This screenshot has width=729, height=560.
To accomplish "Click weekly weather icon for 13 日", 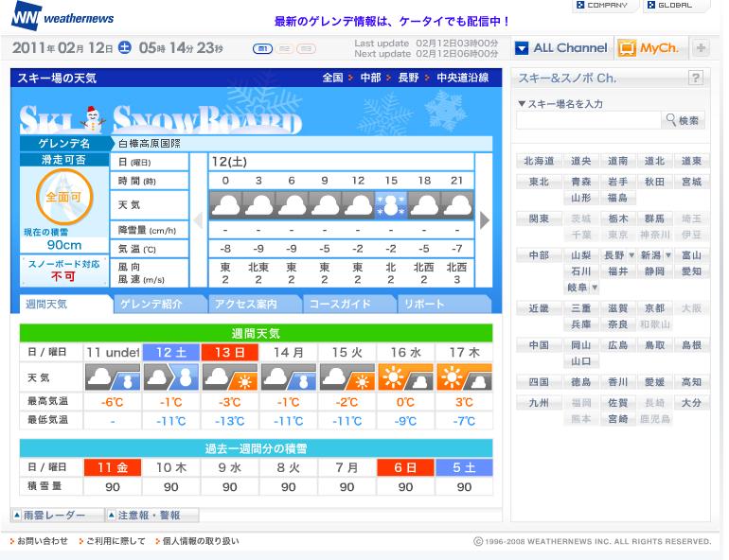I will coord(230,377).
